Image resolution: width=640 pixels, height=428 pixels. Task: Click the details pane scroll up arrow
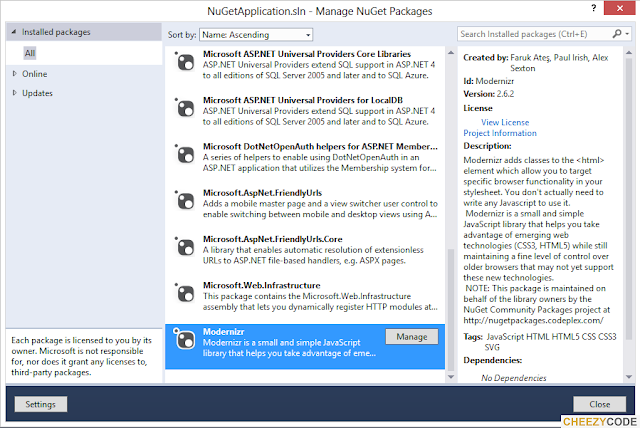tap(629, 53)
